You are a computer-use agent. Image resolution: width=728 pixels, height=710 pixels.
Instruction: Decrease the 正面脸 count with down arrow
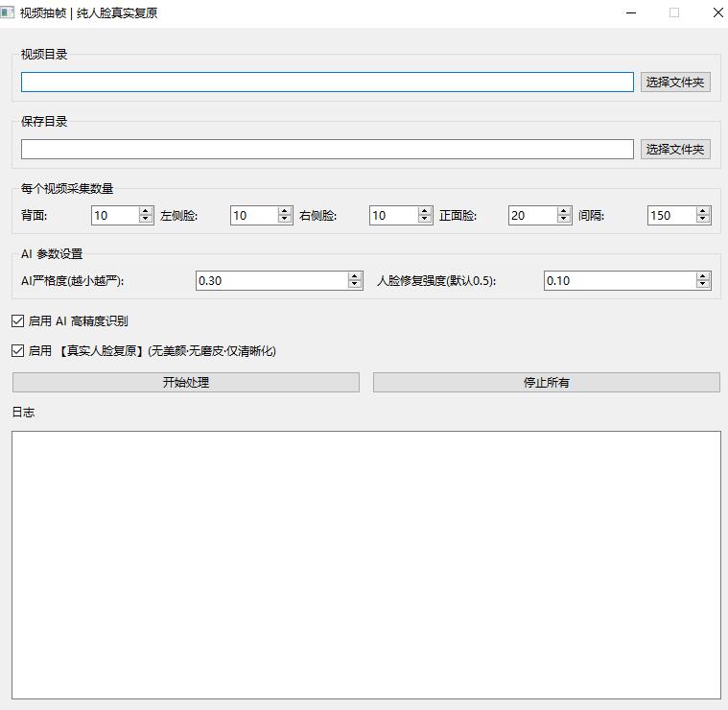click(x=564, y=220)
